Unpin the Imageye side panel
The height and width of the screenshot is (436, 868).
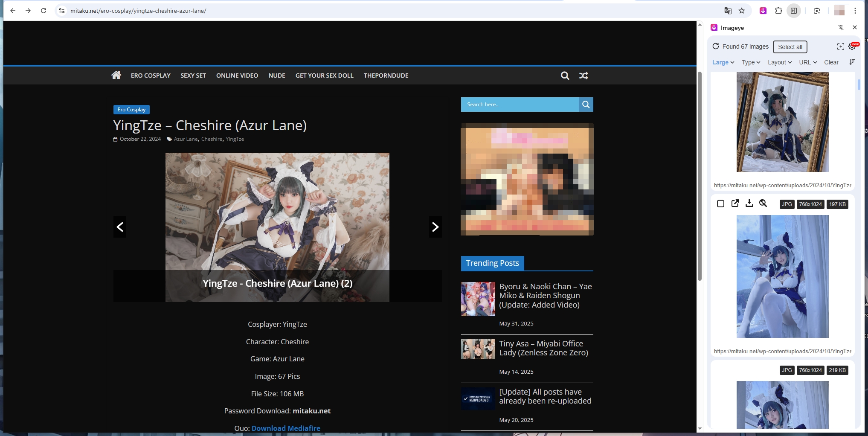841,27
